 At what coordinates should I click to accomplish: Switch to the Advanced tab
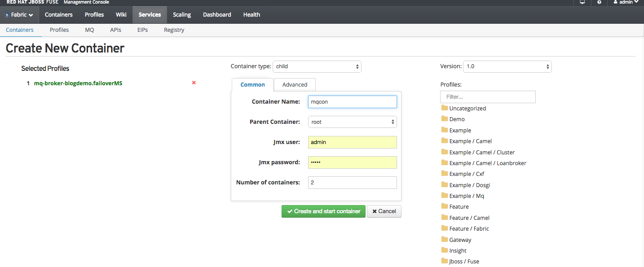pyautogui.click(x=295, y=85)
